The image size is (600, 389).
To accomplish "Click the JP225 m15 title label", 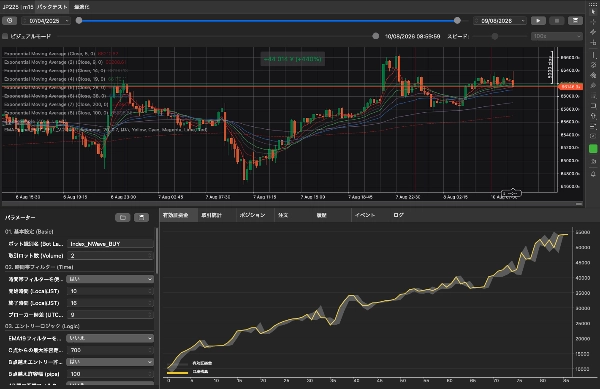I will (x=18, y=7).
